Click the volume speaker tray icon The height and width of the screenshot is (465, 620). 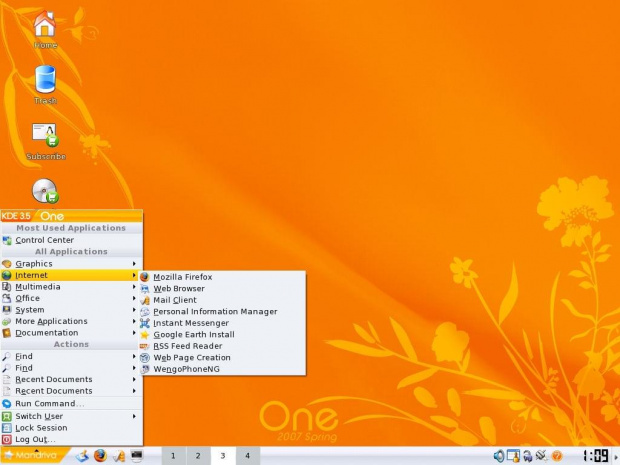pyautogui.click(x=499, y=456)
